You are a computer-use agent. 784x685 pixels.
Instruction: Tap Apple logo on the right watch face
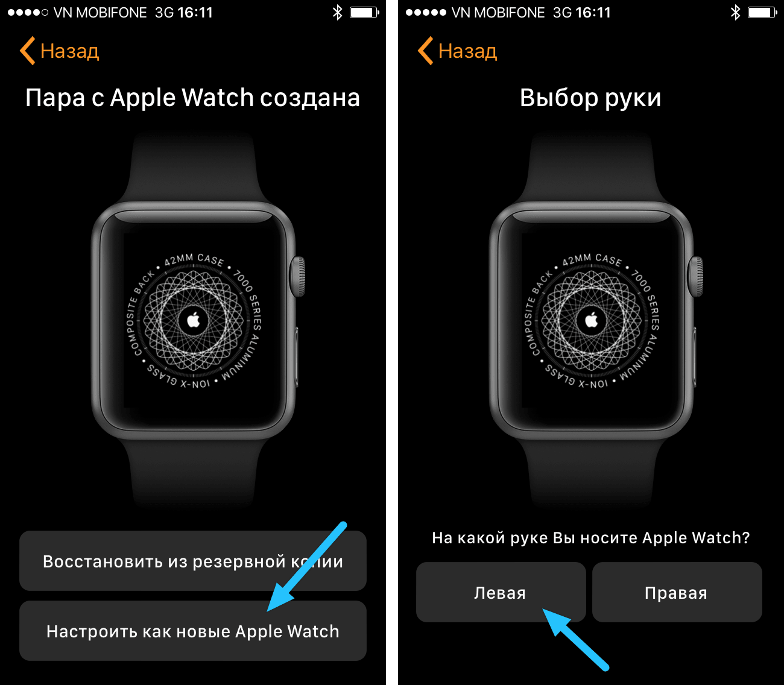[x=592, y=320]
